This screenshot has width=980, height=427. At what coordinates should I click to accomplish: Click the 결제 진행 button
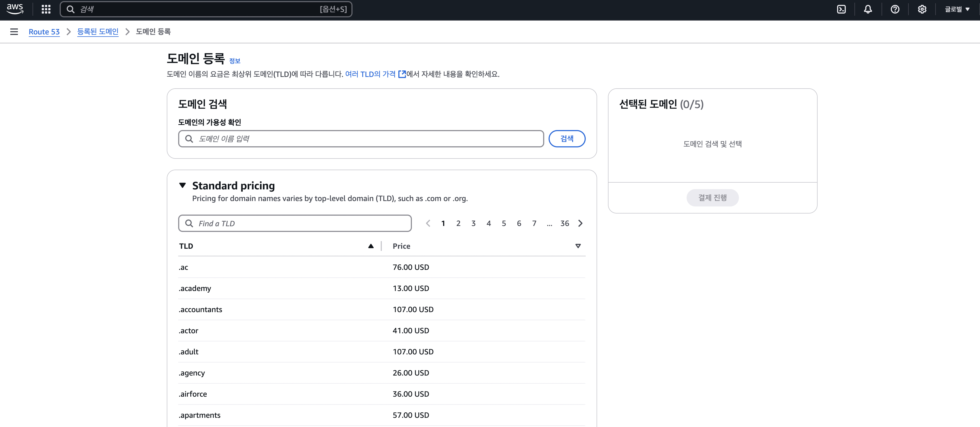[712, 198]
